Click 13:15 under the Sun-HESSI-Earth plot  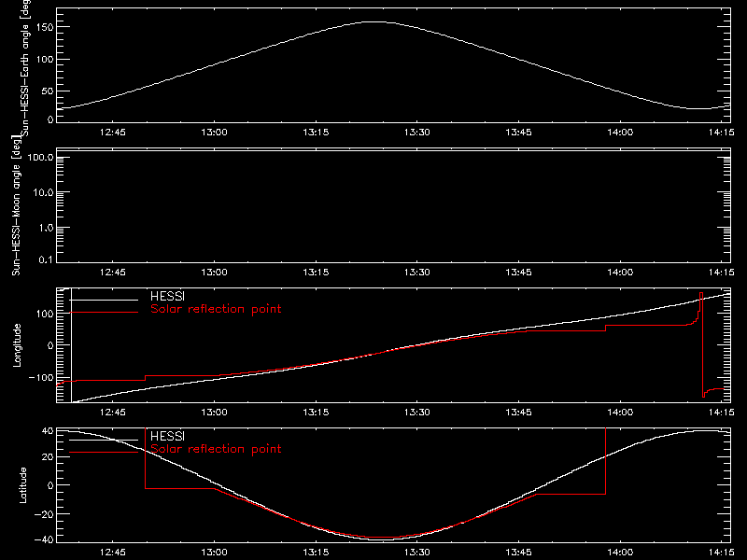316,133
